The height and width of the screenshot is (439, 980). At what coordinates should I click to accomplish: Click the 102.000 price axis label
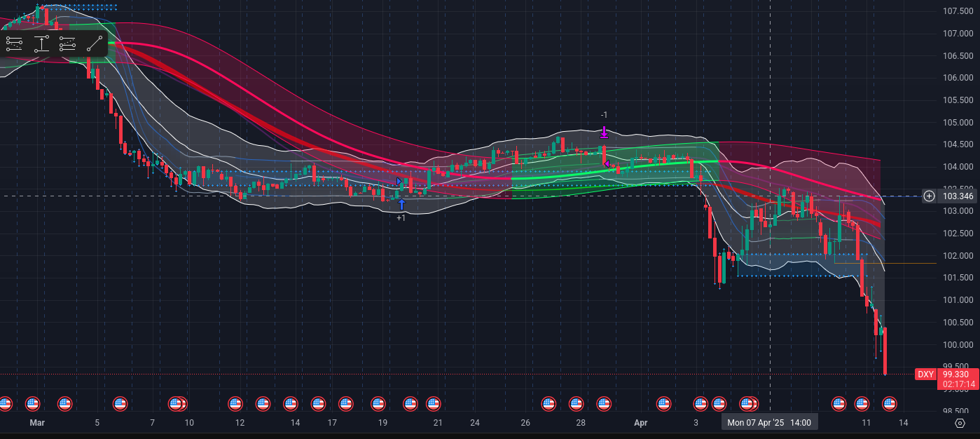coord(957,256)
